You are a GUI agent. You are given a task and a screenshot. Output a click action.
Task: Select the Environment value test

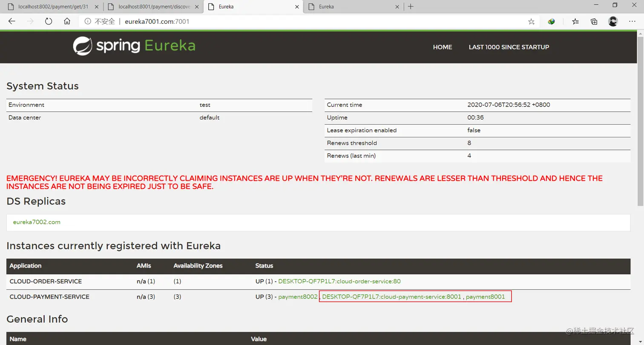point(205,105)
